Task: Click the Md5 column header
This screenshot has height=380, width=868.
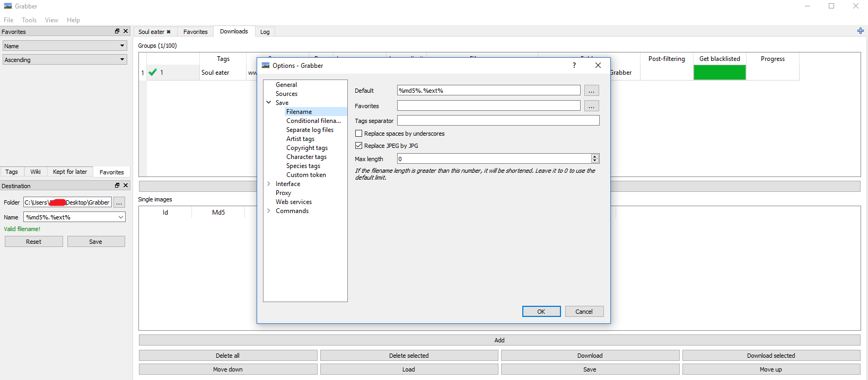Action: [x=218, y=213]
